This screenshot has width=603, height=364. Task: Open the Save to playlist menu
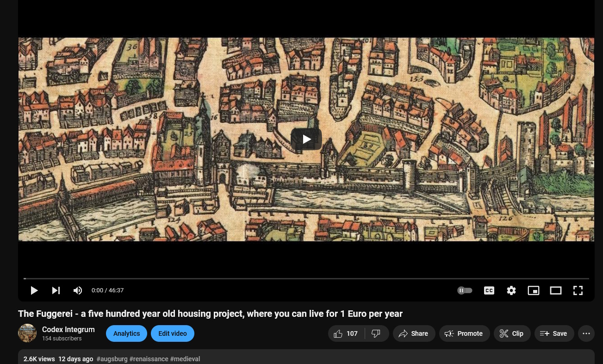pos(554,333)
